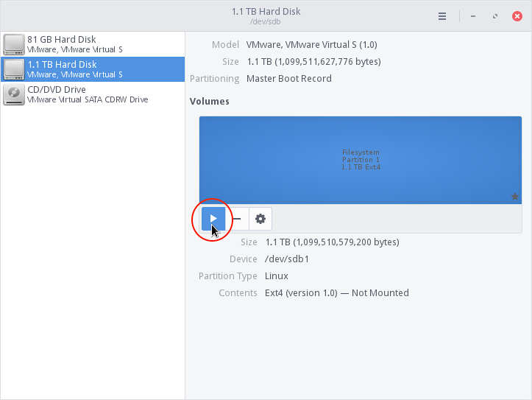Minimize the Disks window
The width and height of the screenshot is (532, 400).
[472, 15]
